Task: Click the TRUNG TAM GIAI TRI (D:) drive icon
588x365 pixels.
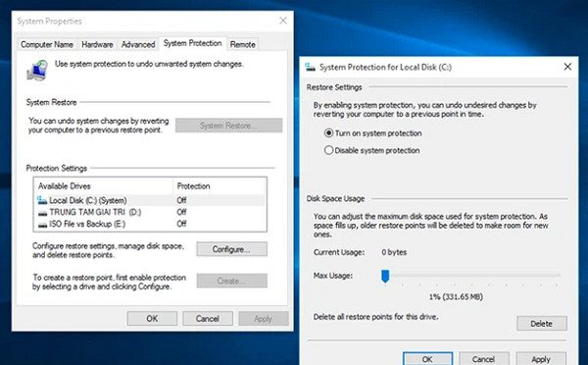Action: pos(43,213)
